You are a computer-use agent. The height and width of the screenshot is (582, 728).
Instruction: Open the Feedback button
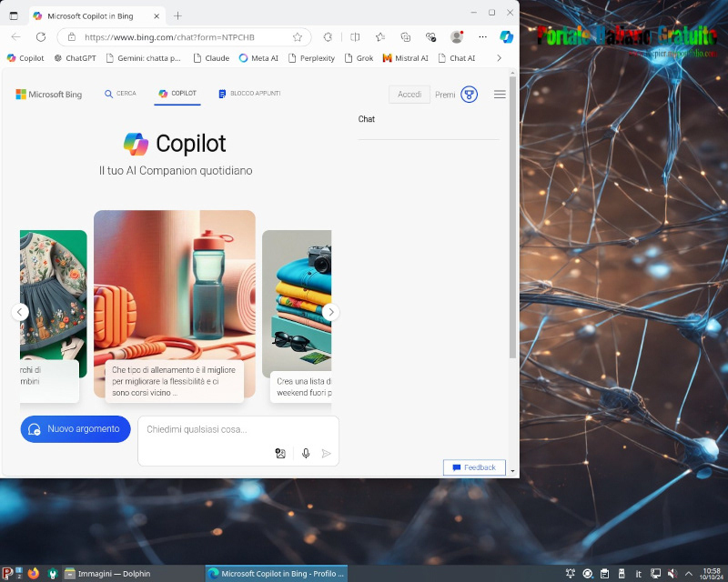pyautogui.click(x=474, y=467)
